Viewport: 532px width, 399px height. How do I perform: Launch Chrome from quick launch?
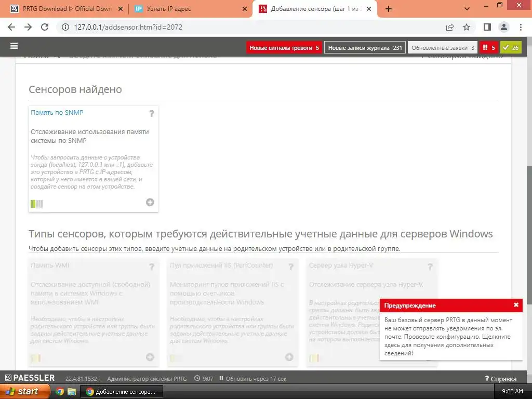click(60, 392)
